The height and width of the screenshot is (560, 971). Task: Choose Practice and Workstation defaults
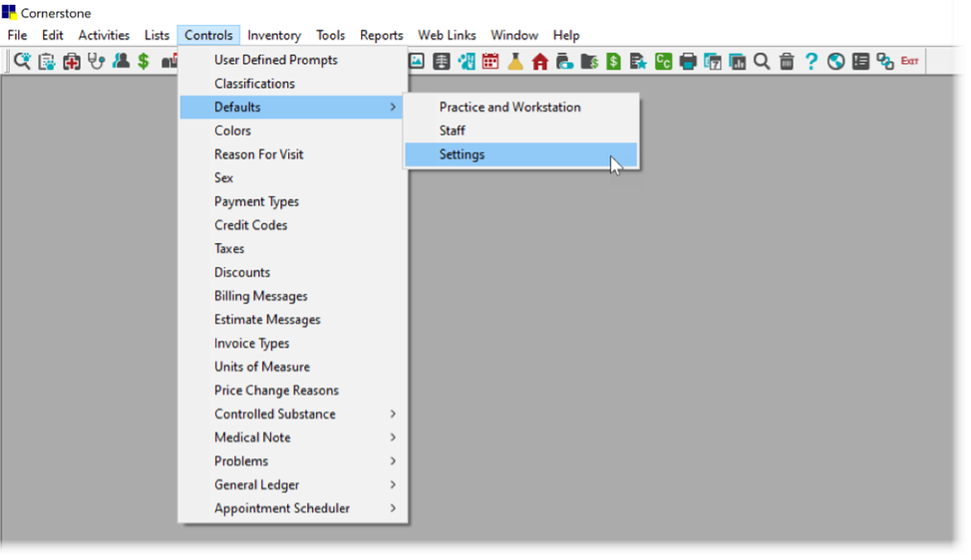point(521,107)
